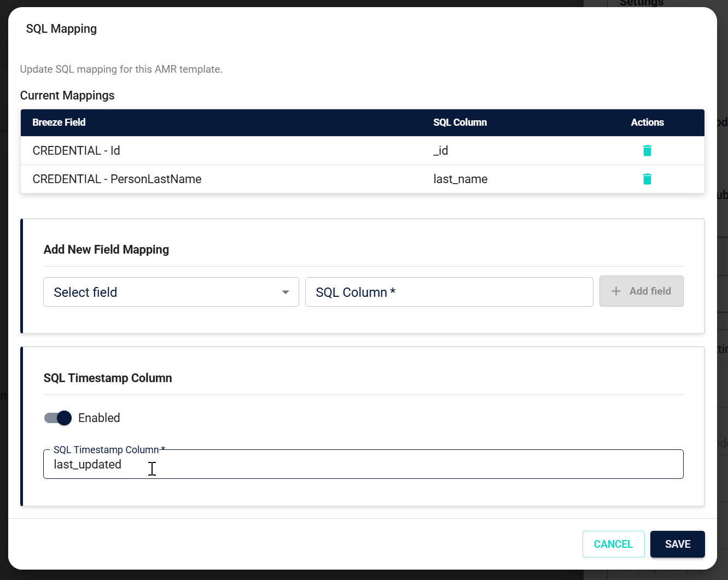Click the Enabled label next to the switch
728x580 pixels.
(x=99, y=418)
